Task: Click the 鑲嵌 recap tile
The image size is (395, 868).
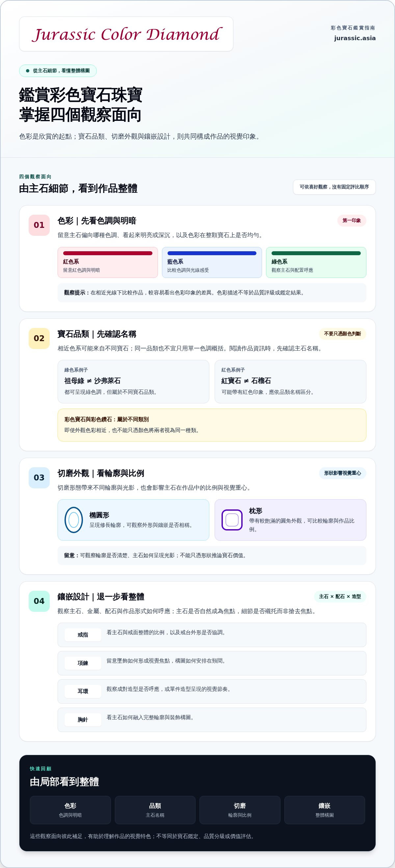Action: click(325, 810)
